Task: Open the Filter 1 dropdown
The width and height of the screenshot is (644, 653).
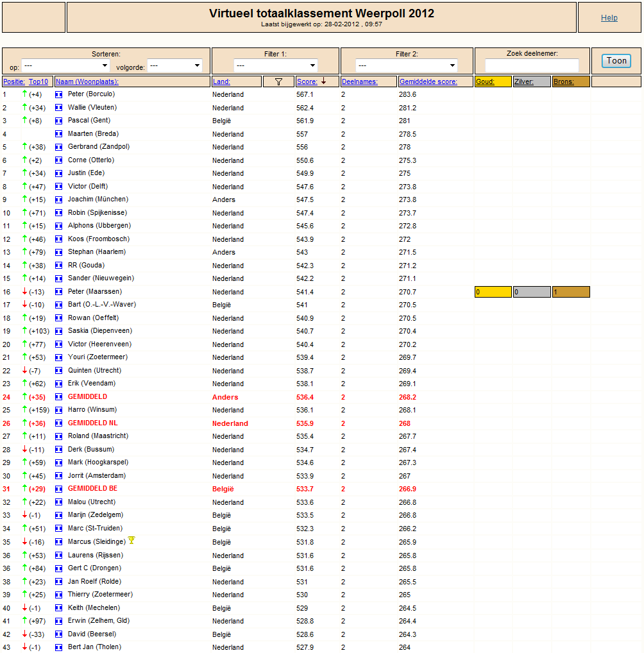Action: pyautogui.click(x=276, y=66)
